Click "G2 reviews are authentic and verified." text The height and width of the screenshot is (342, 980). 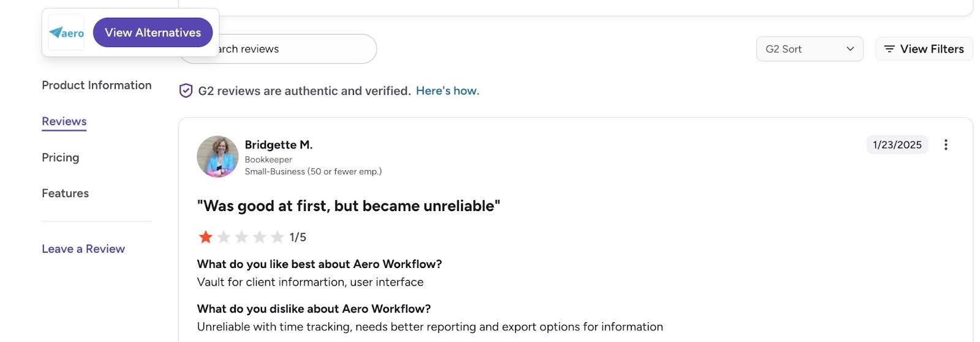(304, 91)
